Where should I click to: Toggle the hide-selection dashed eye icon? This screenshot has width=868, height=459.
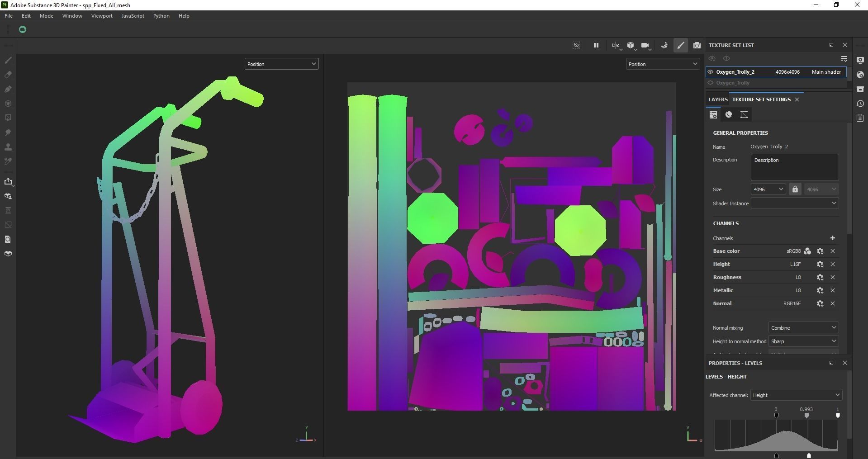[576, 45]
